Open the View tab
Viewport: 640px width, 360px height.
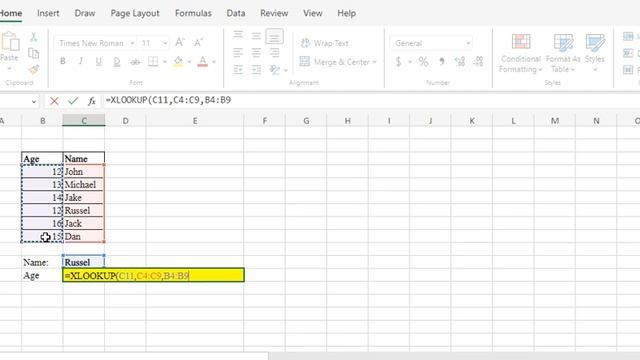(x=313, y=13)
